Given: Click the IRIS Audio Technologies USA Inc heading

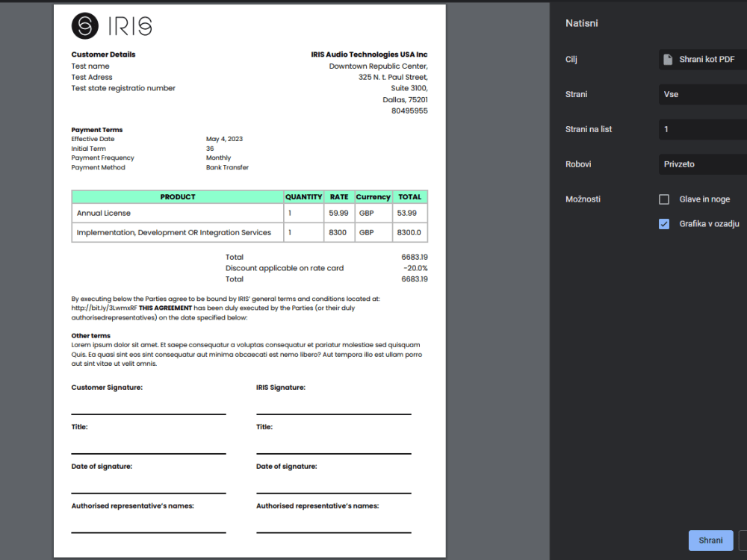Looking at the screenshot, I should 369,55.
